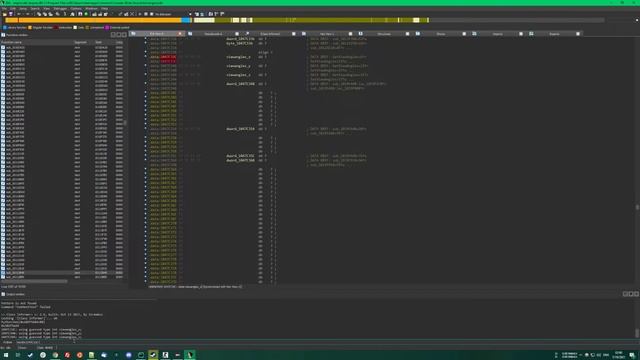Click the pause process toolbar icon
This screenshot has width=640, height=360.
(146, 14)
